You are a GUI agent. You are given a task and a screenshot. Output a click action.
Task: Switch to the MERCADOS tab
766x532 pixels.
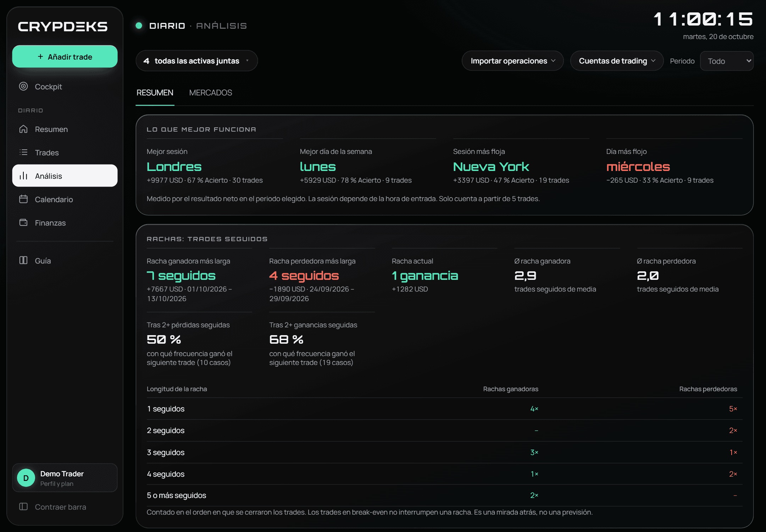[x=211, y=93]
